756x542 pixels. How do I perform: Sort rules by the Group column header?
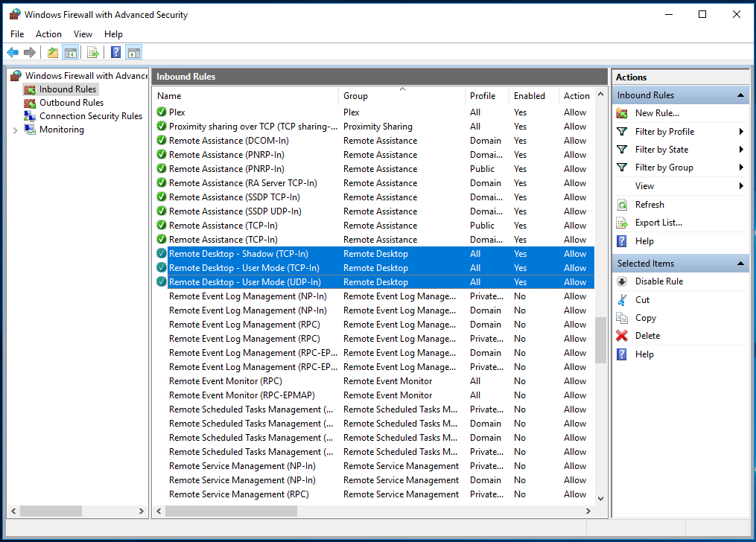[x=401, y=96]
